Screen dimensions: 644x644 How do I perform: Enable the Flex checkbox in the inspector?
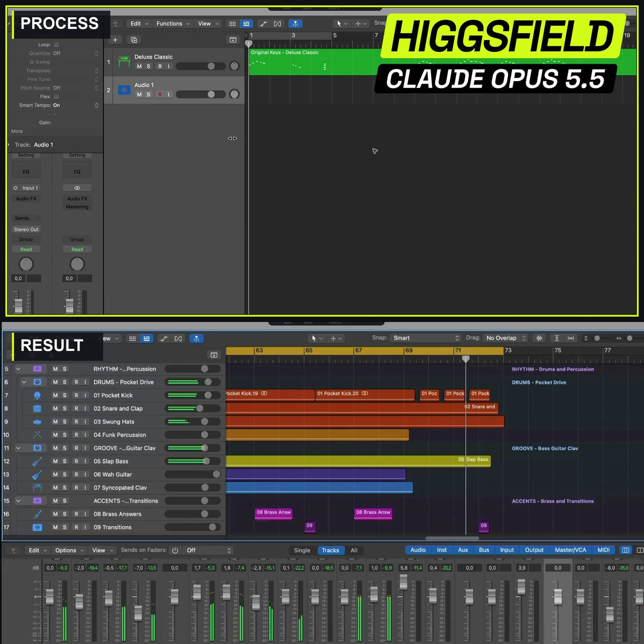click(56, 97)
